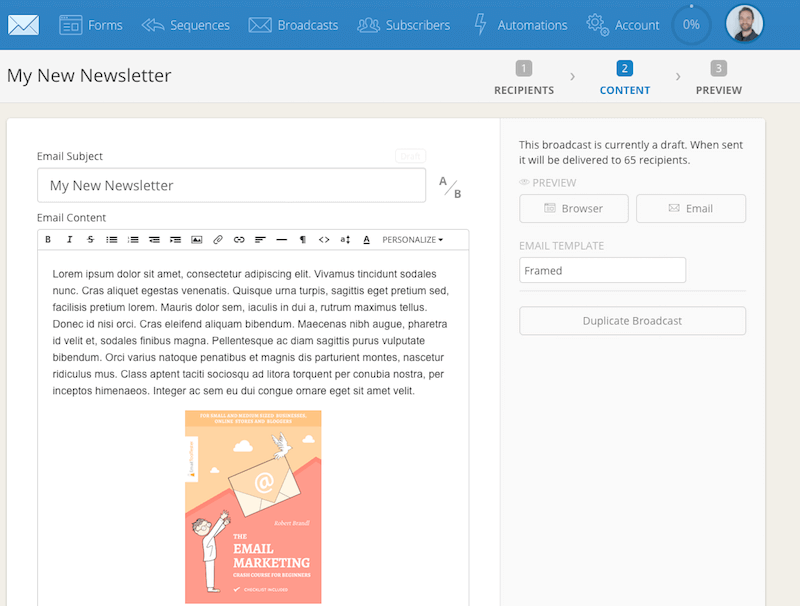Switch to the Preview step
This screenshot has height=606, width=800.
tap(718, 79)
